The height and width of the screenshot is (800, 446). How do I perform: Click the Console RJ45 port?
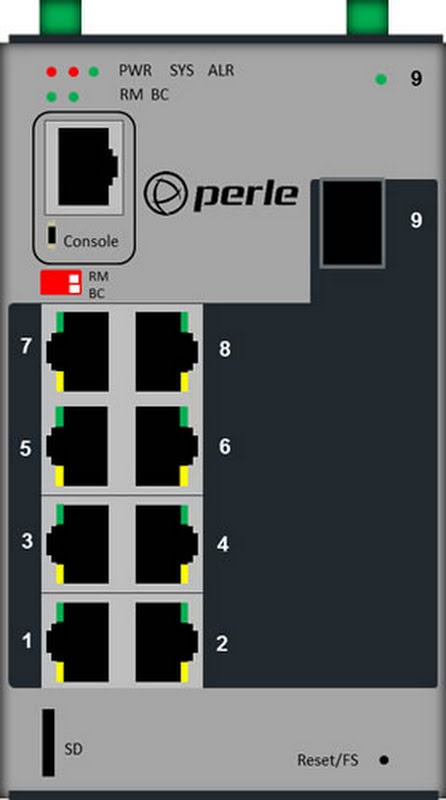click(x=84, y=167)
